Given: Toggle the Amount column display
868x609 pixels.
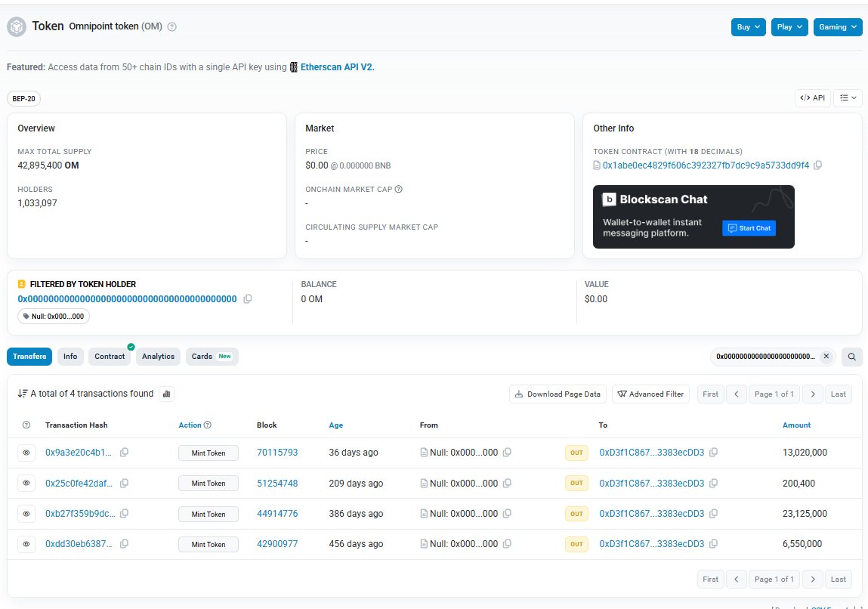Looking at the screenshot, I should [796, 425].
